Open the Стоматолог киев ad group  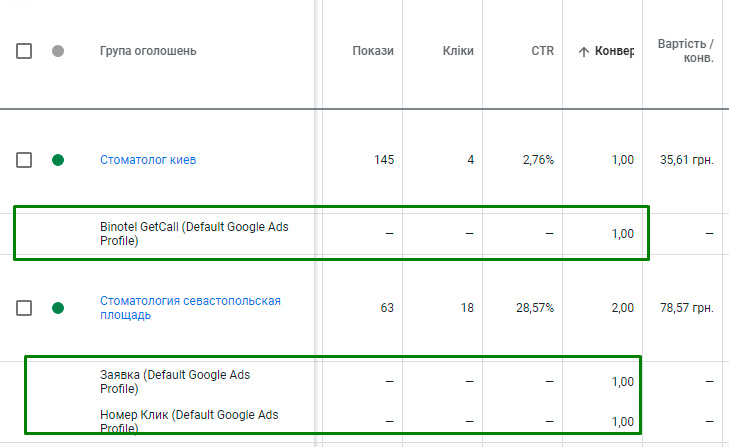point(148,160)
